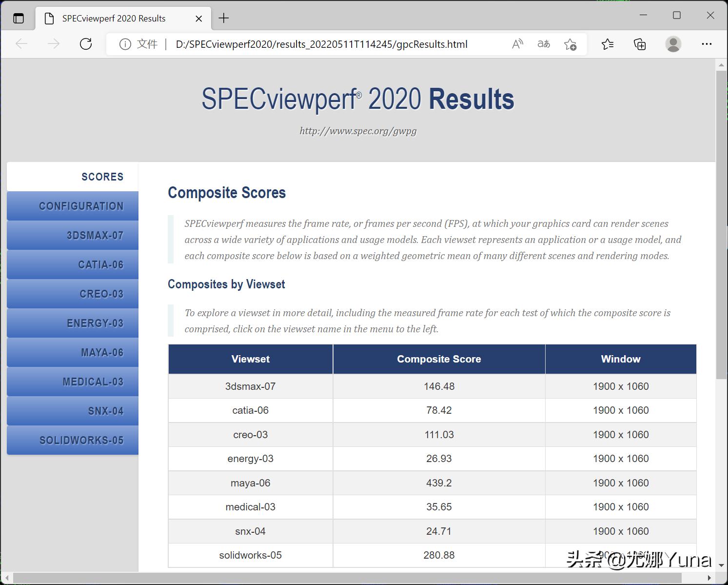Click the user profile avatar
The width and height of the screenshot is (728, 585).
[x=673, y=44]
